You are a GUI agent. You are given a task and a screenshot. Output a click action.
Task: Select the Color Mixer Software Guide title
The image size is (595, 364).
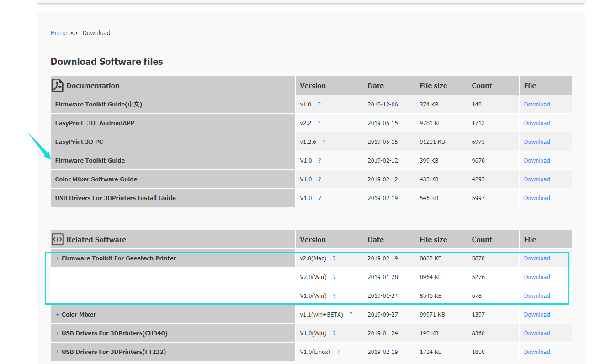click(x=96, y=179)
